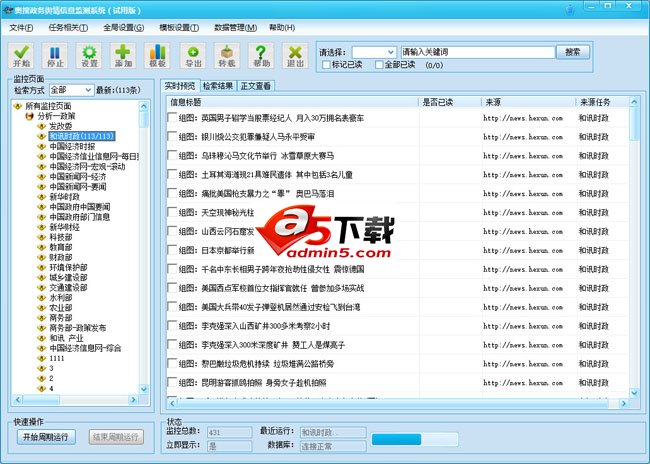
Task: Open the 检索方式 全部 dropdown
Action: point(71,90)
